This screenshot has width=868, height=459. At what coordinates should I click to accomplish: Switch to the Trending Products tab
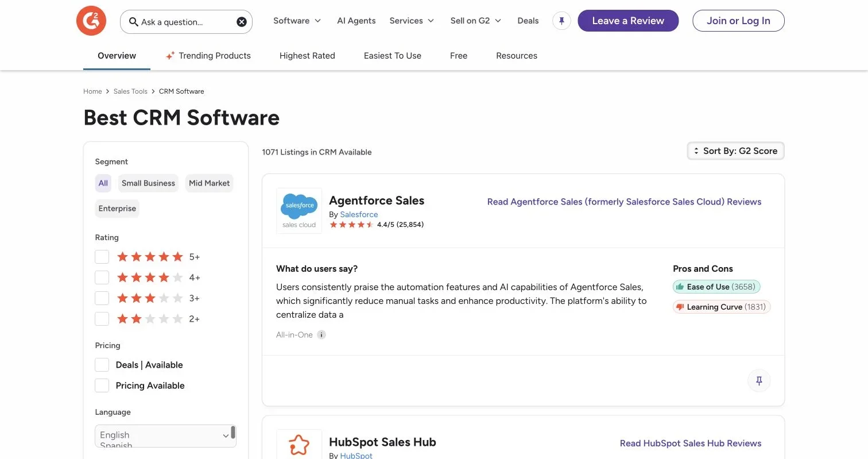click(x=208, y=56)
